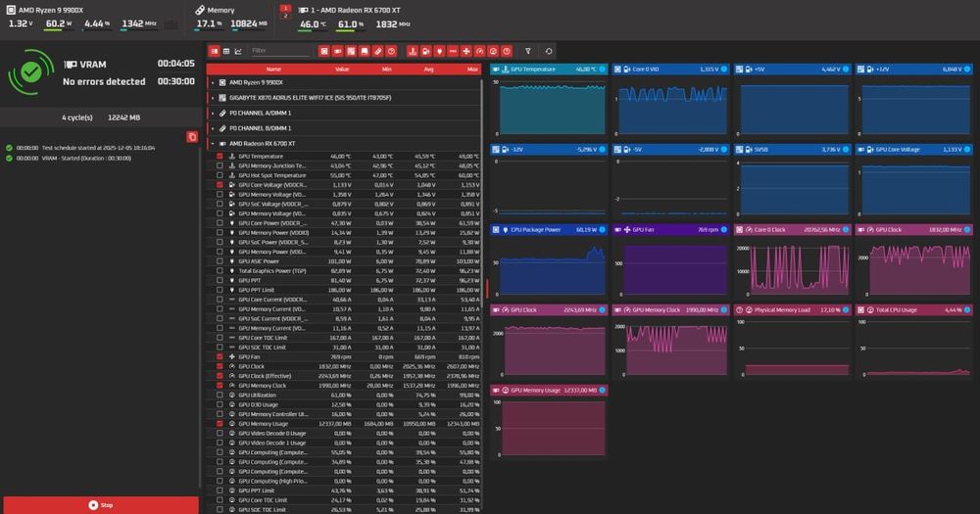
Task: Collapse the AMD Radeon RX 6700 XT node
Action: 213,144
